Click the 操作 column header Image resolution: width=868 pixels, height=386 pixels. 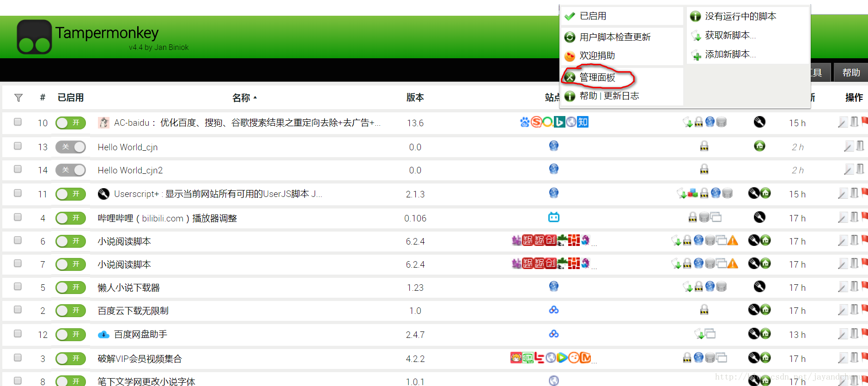[x=854, y=98]
